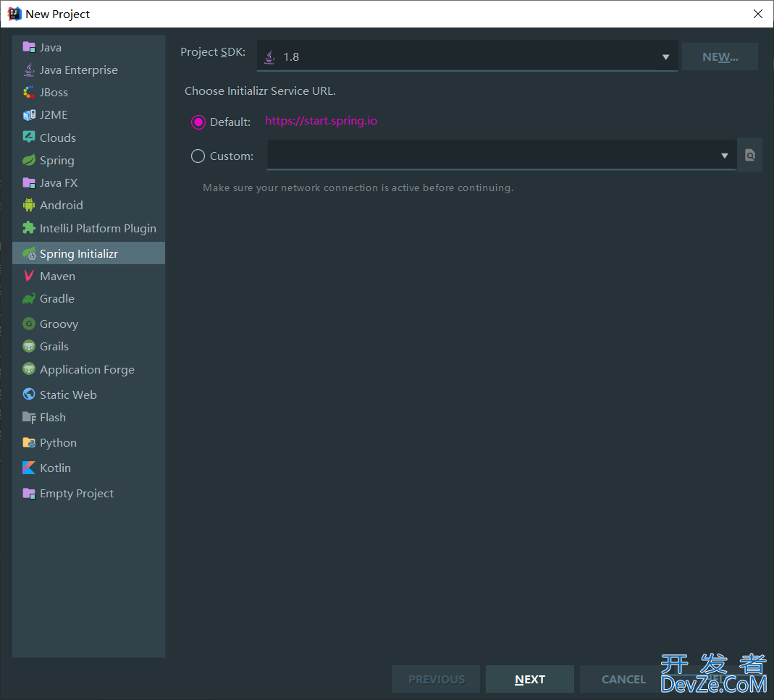Click the Clouds icon
This screenshot has width=774, height=700.
click(29, 138)
